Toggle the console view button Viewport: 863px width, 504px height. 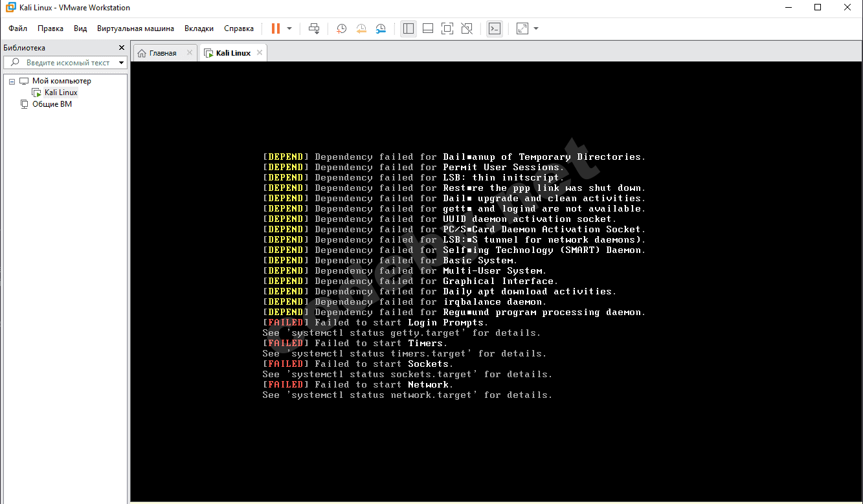click(x=495, y=28)
